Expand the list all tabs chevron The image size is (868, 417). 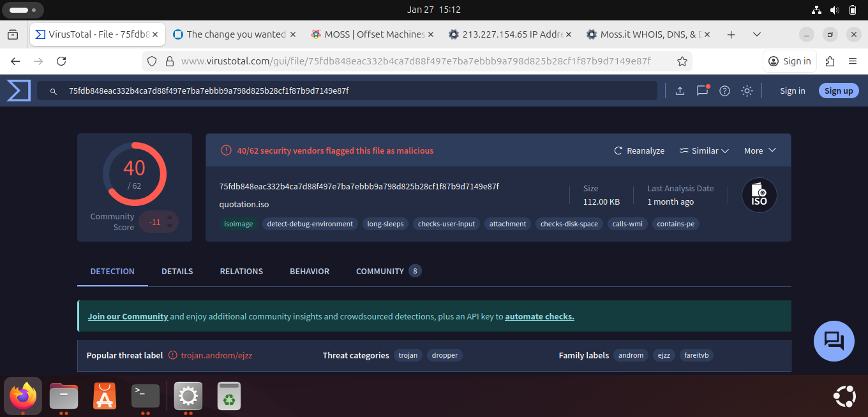pyautogui.click(x=757, y=34)
